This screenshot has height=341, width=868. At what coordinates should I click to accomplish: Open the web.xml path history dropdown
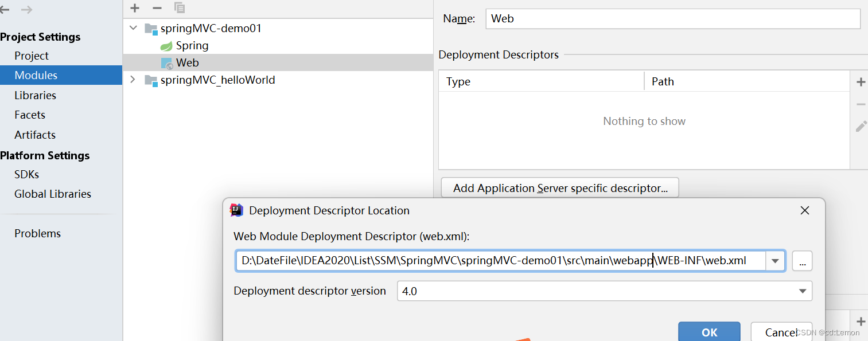click(x=775, y=261)
